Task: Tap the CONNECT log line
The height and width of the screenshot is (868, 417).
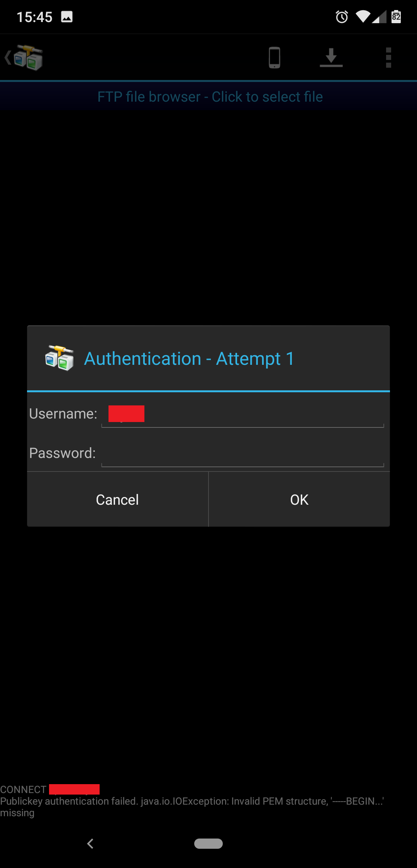Action: pyautogui.click(x=50, y=789)
